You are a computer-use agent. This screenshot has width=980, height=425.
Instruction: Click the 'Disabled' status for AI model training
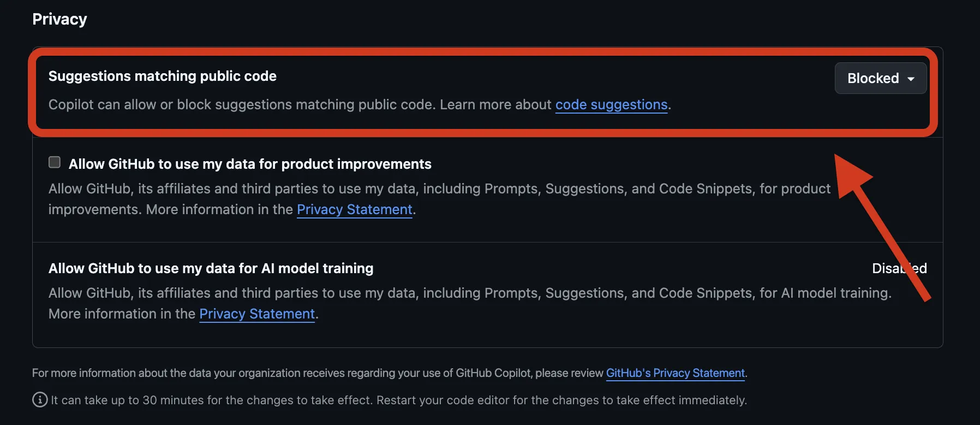899,268
